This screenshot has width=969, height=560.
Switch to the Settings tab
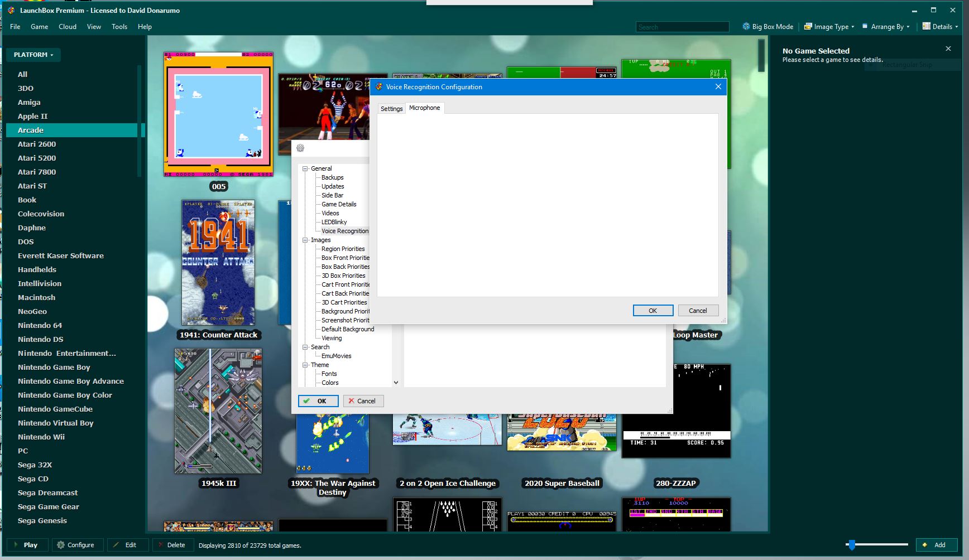pos(391,109)
